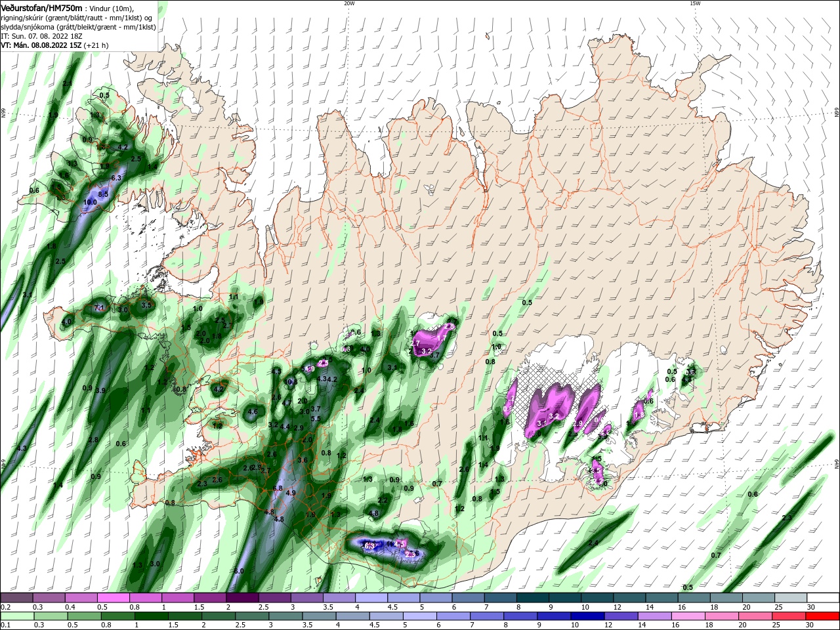The image size is (840, 630).
Task: Click the 20W longitude label
Action: (x=349, y=3)
